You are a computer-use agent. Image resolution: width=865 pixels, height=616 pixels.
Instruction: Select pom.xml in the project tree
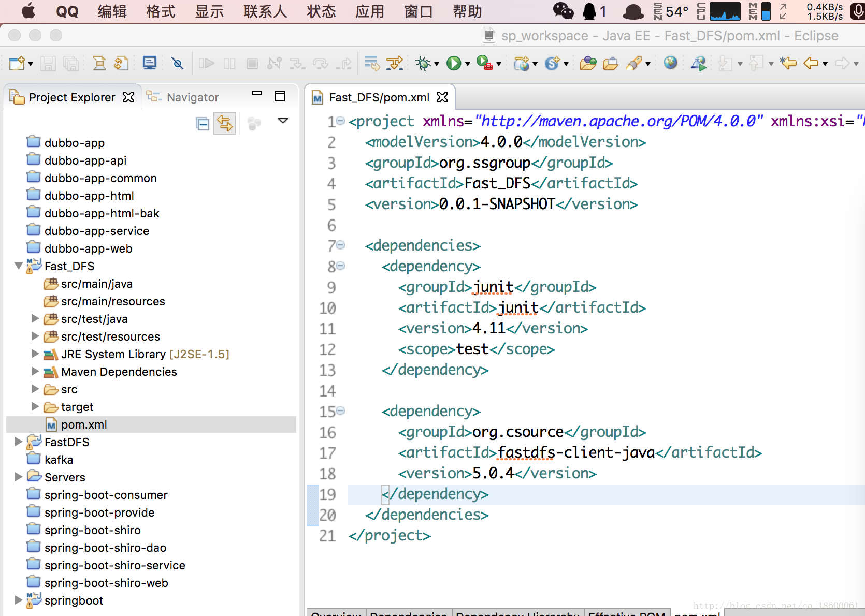[151, 424]
